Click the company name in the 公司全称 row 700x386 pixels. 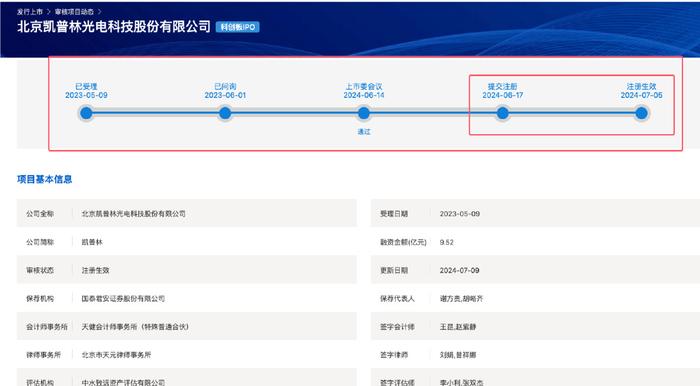(x=133, y=214)
